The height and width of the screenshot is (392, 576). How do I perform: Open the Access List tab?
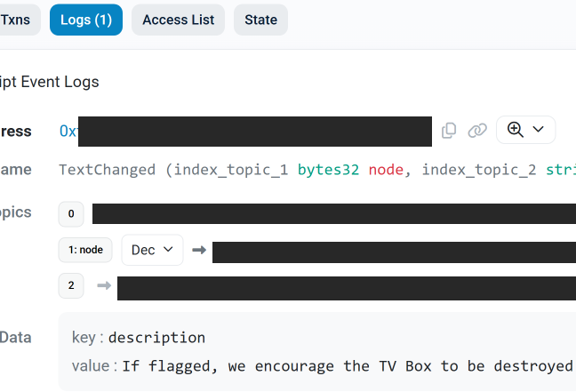178,20
